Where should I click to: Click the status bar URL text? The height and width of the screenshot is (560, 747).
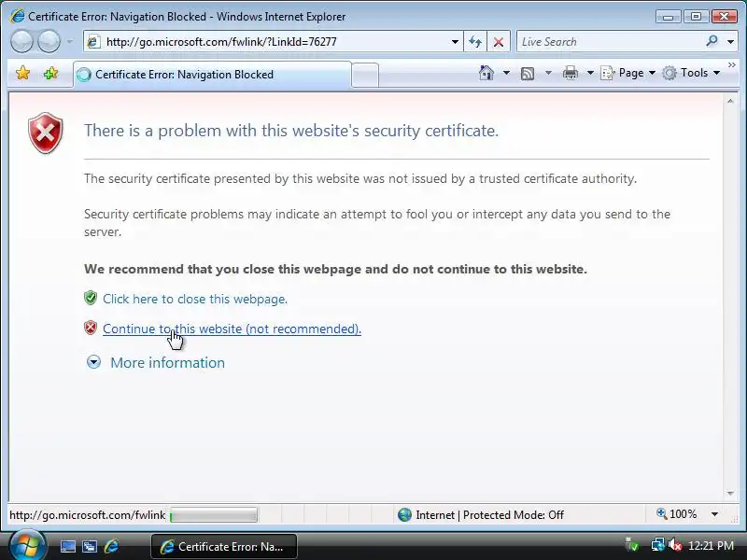point(87,515)
